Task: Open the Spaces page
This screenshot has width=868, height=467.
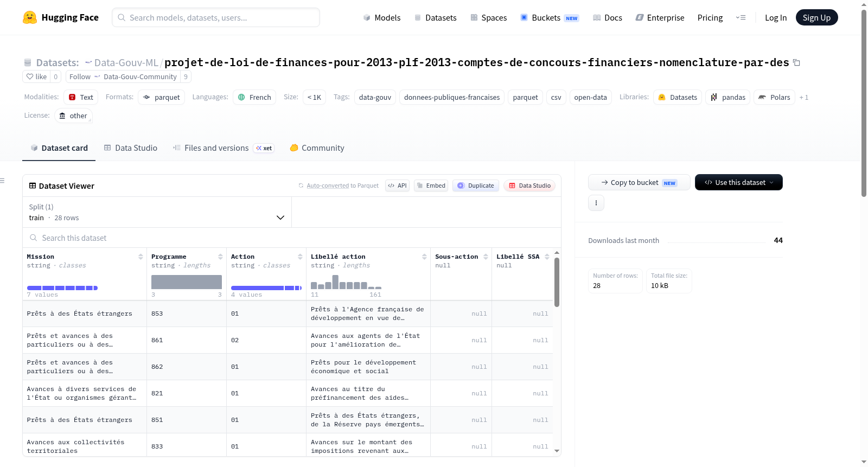Action: [x=488, y=17]
